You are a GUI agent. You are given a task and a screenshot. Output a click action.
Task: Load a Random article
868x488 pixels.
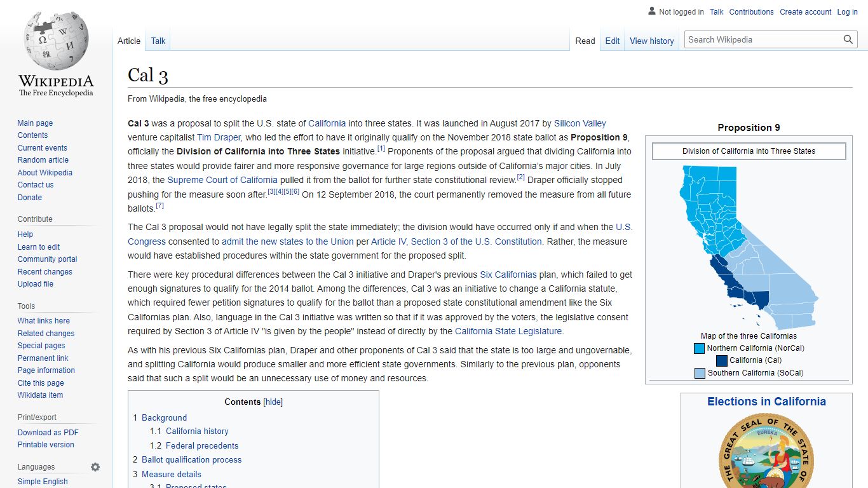pos(43,160)
